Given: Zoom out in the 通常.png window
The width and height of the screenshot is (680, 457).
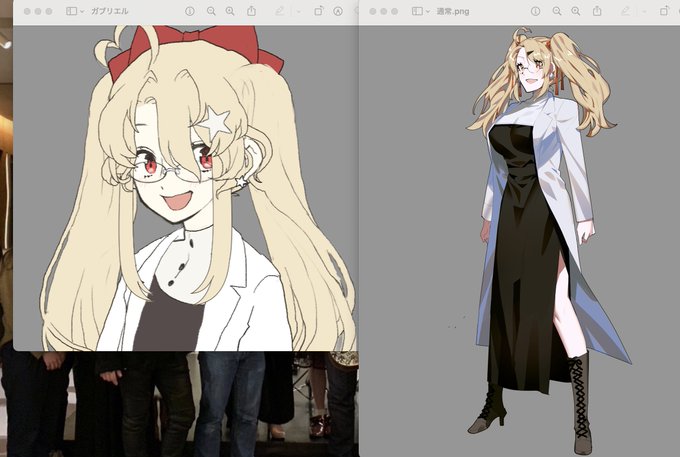Looking at the screenshot, I should click(557, 12).
